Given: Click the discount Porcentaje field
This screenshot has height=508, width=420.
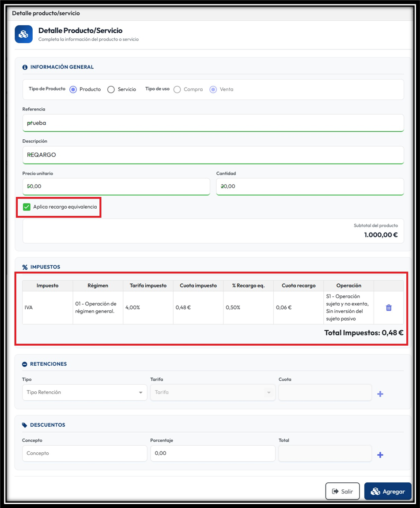Looking at the screenshot, I should click(x=212, y=453).
